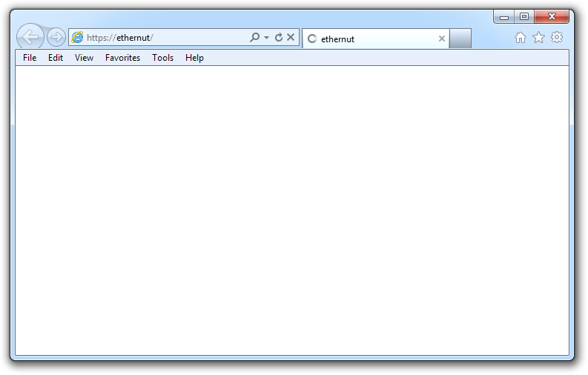
Task: Click the Internet Explorer page icon in address bar
Action: coord(77,37)
